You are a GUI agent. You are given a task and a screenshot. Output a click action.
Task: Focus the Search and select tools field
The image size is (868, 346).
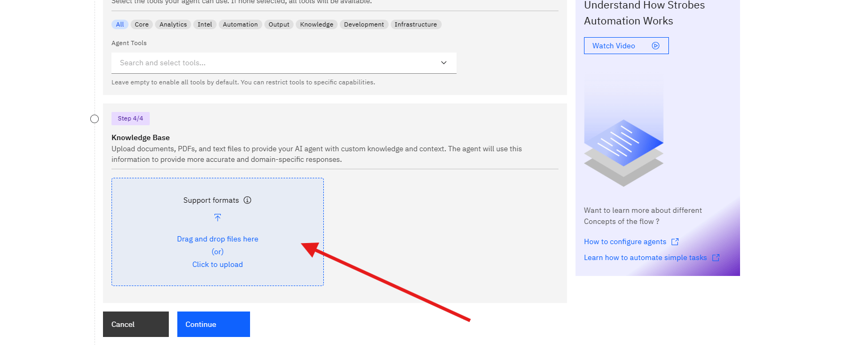284,63
